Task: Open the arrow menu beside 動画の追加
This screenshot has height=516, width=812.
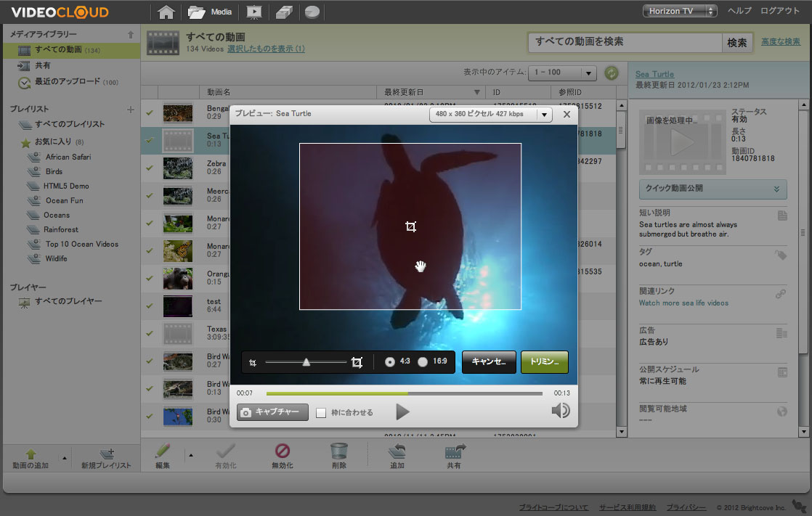Action: [64, 458]
